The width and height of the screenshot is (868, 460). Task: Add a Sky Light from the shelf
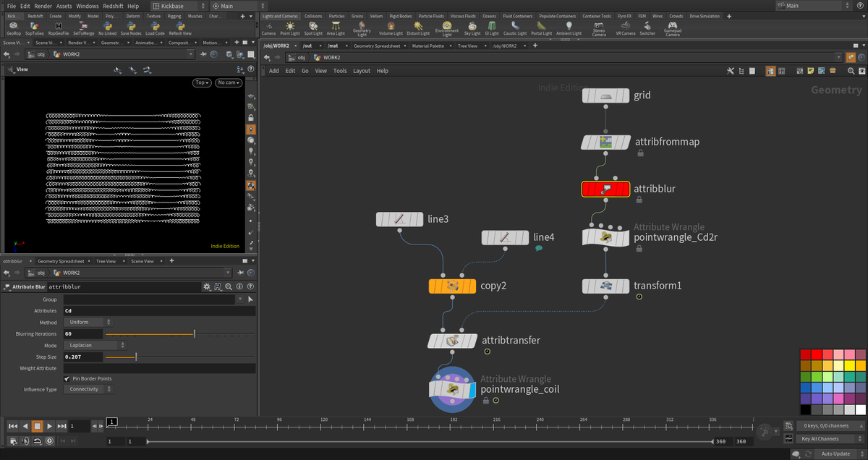(x=472, y=28)
